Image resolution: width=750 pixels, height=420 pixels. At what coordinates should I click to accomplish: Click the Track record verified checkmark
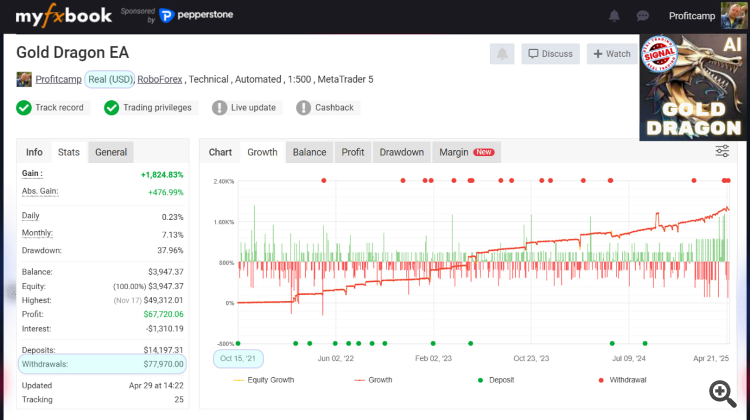(x=24, y=108)
